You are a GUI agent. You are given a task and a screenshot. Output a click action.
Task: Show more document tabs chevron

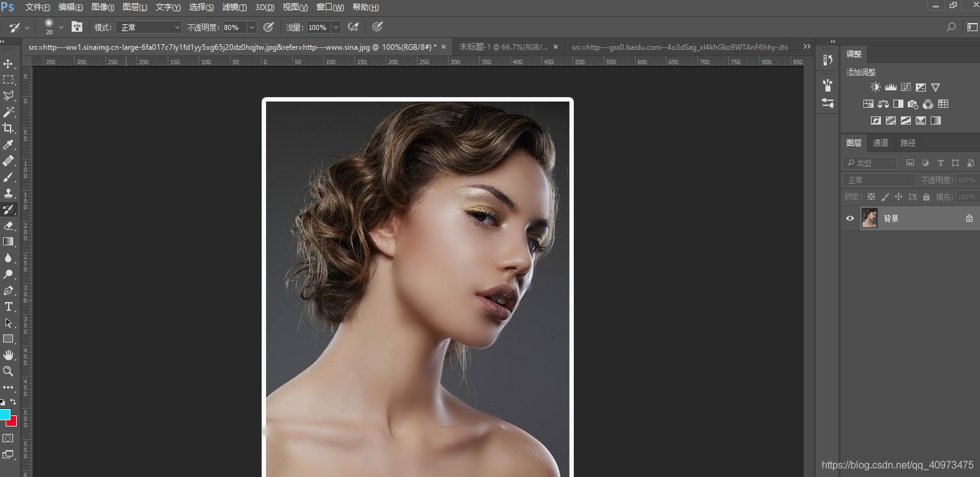tap(807, 47)
